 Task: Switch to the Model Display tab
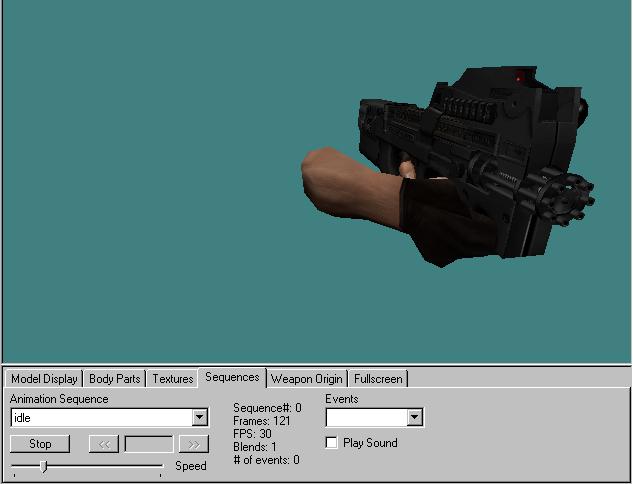(x=44, y=379)
